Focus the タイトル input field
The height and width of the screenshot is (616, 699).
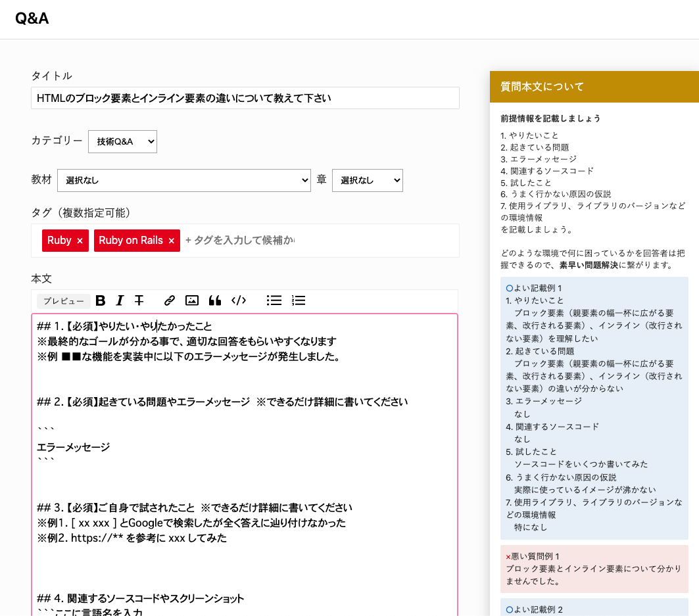(245, 98)
